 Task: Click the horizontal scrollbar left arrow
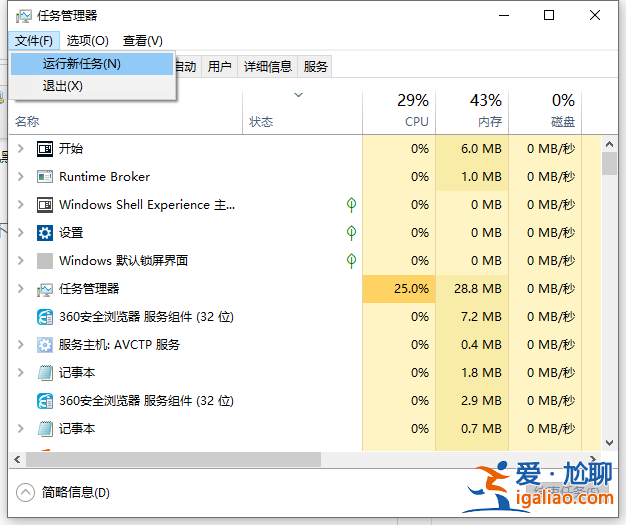17,460
